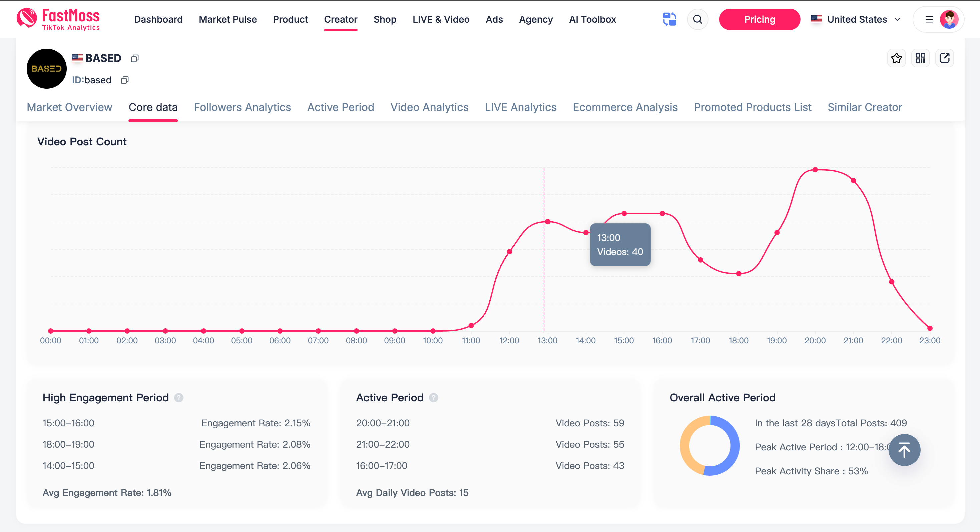Viewport: 980px width, 532px height.
Task: Click the scroll-to-top arrow button
Action: pos(905,450)
